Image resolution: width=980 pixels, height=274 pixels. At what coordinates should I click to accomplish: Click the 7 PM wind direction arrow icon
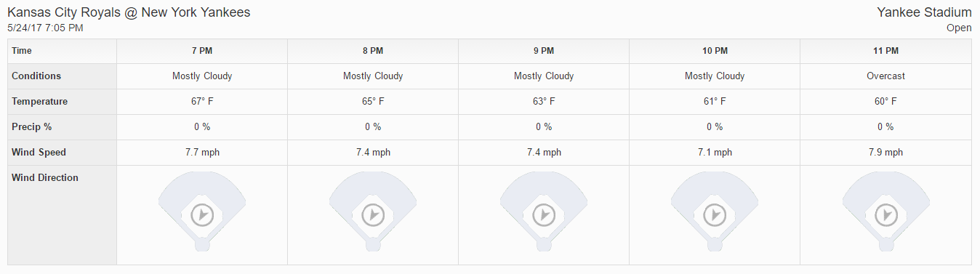pyautogui.click(x=202, y=215)
